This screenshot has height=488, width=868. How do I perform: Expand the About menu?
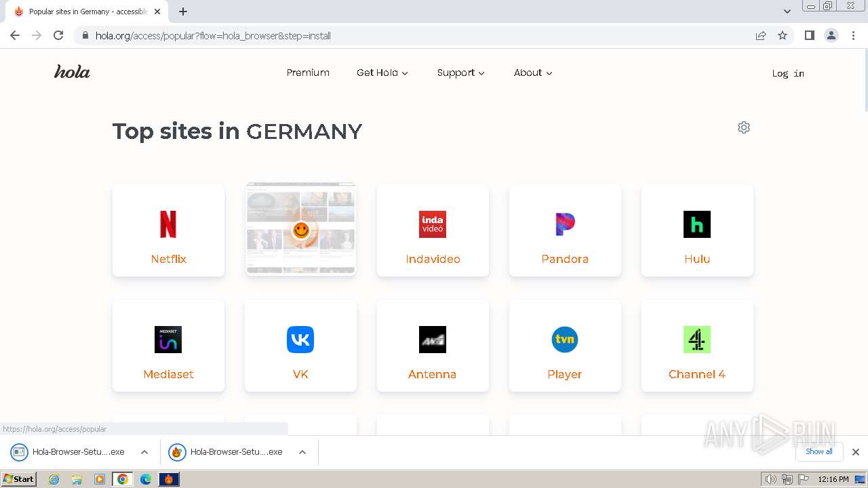click(533, 73)
